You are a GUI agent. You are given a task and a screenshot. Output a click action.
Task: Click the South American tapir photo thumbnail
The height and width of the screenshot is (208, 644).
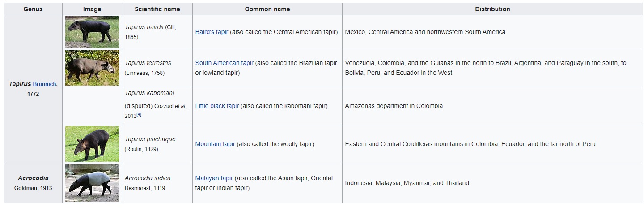click(x=92, y=68)
